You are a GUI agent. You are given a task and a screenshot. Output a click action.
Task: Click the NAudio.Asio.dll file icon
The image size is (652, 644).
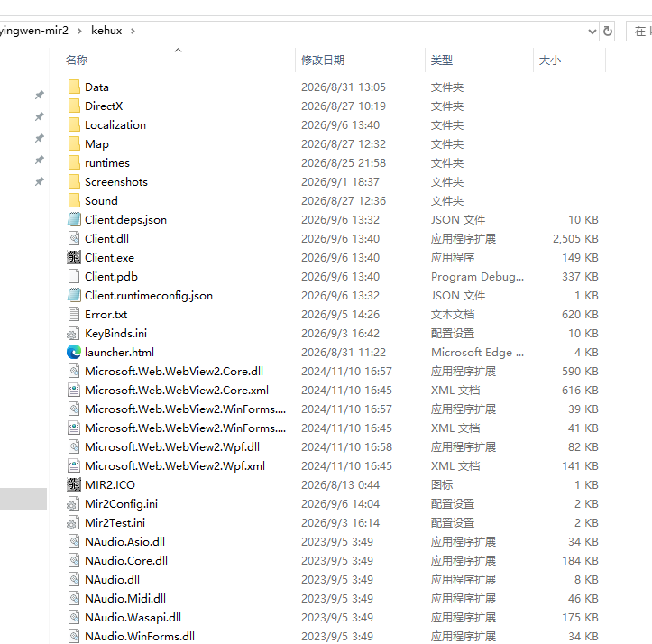(74, 542)
